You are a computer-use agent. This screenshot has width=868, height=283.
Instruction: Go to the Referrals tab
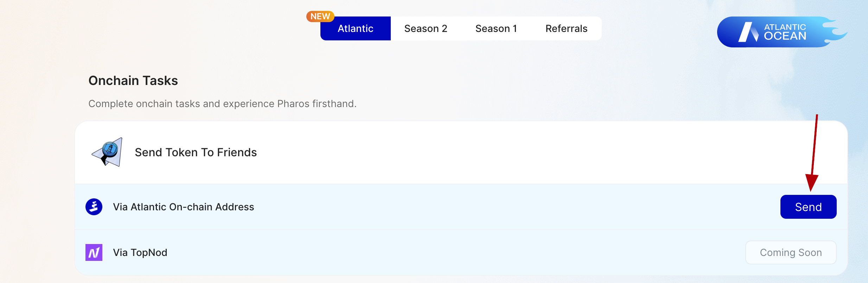click(x=566, y=28)
